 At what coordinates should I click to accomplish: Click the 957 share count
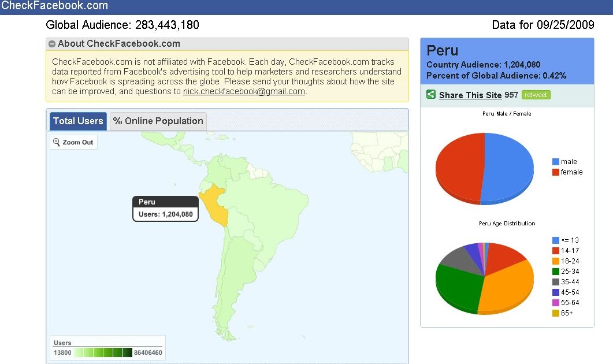[x=511, y=95]
